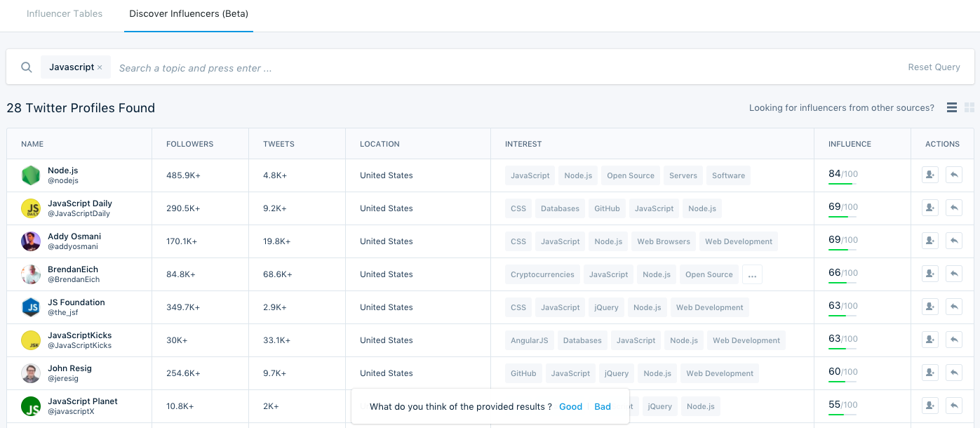Open JS Foundation logo avatar
This screenshot has width=980, height=428.
31,307
